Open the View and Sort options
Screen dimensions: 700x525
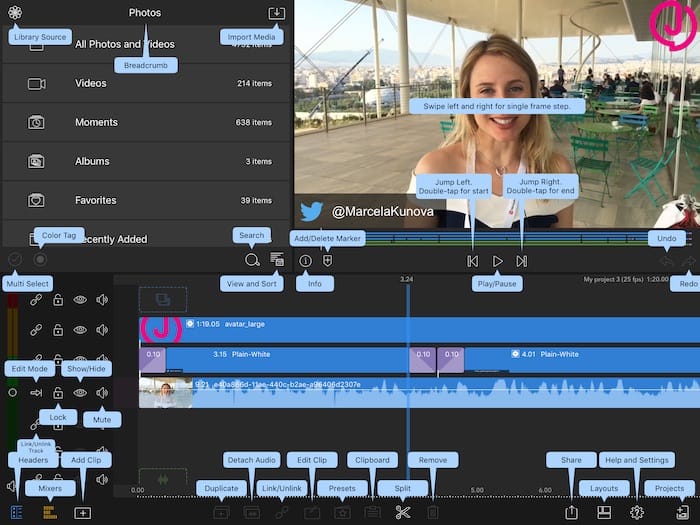(277, 260)
